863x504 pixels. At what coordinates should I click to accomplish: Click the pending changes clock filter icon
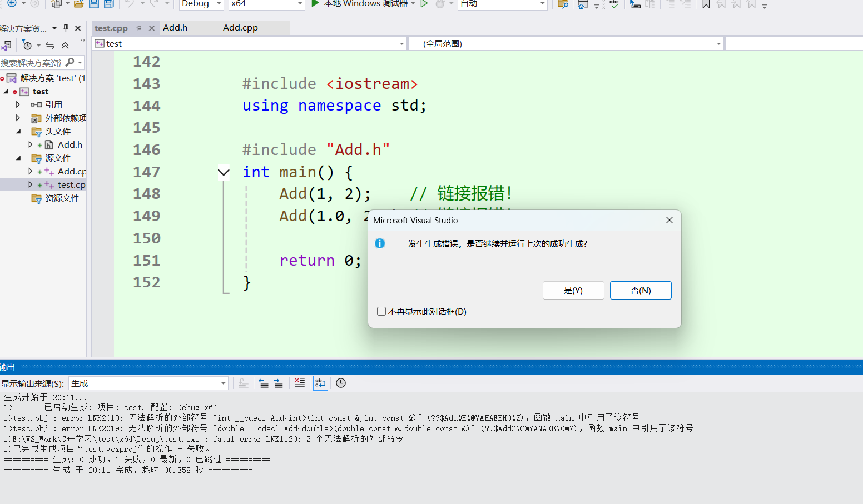pyautogui.click(x=27, y=45)
